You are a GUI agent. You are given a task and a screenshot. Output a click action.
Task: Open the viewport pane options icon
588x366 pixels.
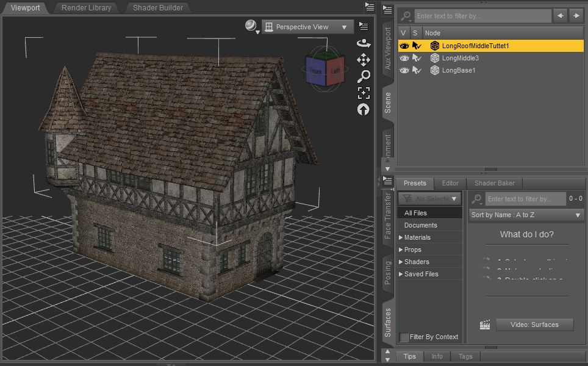coord(364,26)
